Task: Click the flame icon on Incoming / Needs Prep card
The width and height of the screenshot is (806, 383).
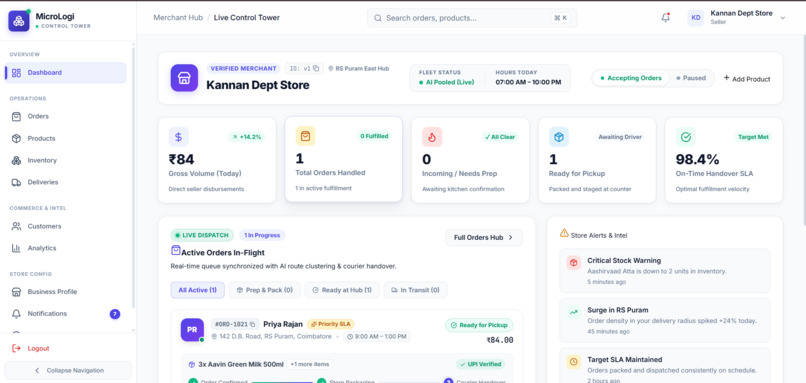Action: (x=432, y=137)
